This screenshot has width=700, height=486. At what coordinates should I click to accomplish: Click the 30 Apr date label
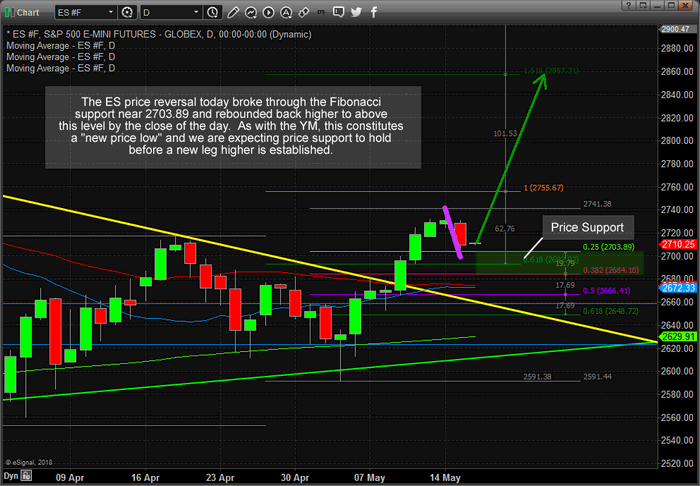295,478
